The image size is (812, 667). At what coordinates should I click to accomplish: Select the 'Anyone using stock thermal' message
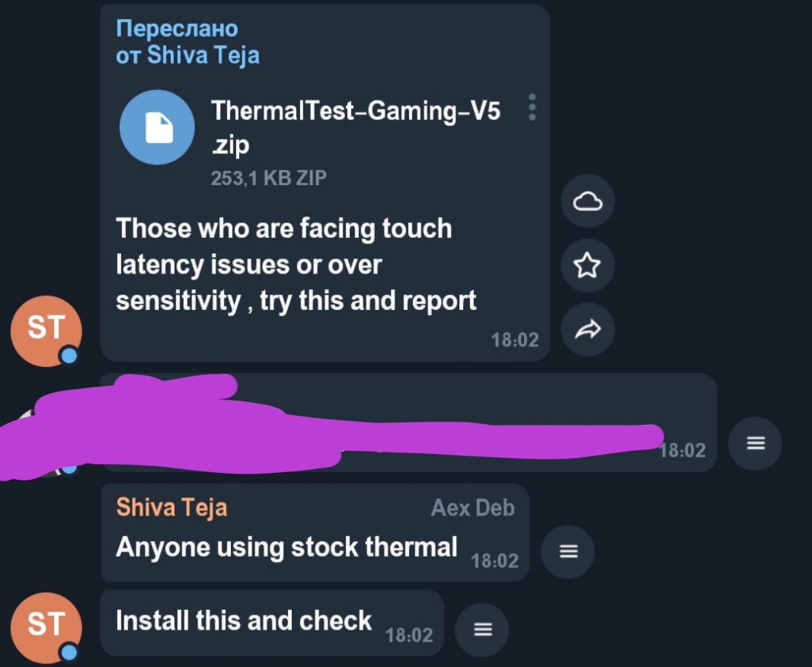point(315,533)
